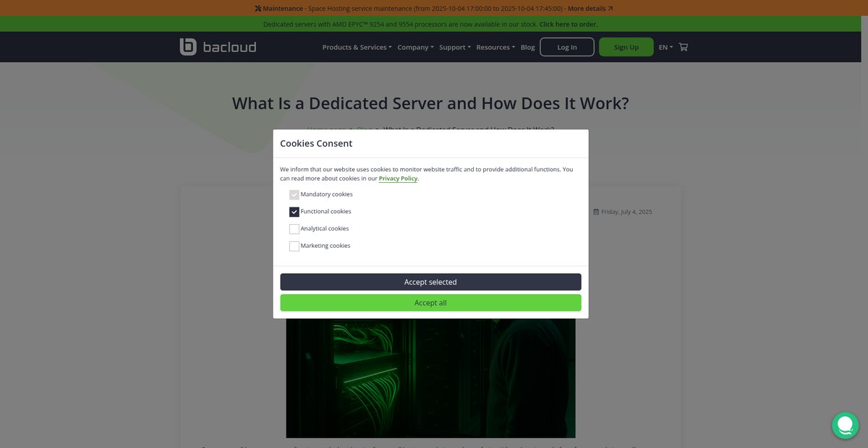Click the Accept all button
The image size is (868, 448).
[x=430, y=303]
